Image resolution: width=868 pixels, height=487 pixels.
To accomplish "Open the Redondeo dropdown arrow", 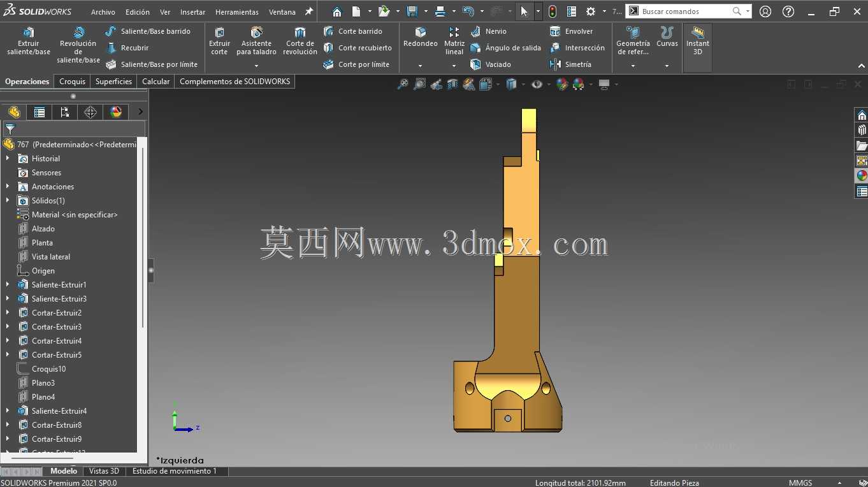I will coord(421,66).
